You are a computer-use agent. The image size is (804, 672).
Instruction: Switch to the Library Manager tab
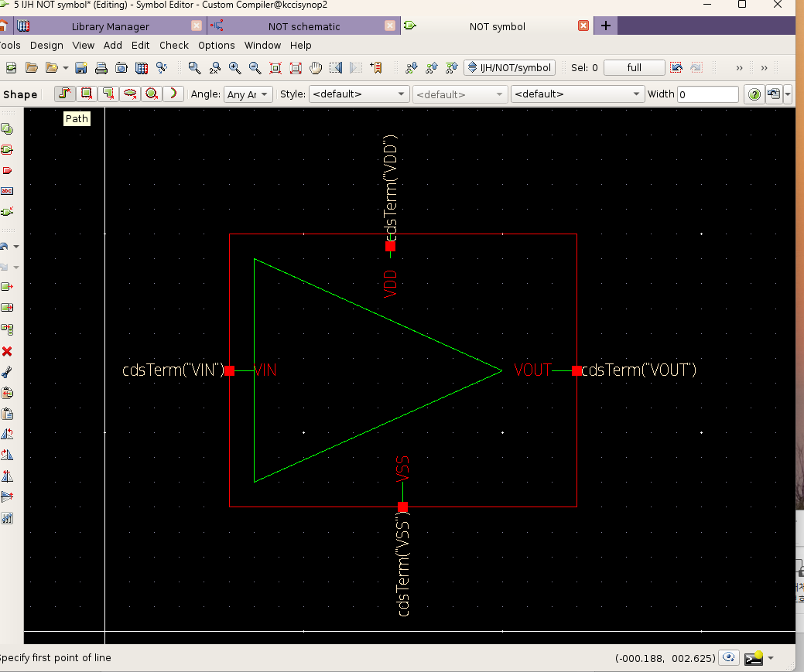point(110,26)
